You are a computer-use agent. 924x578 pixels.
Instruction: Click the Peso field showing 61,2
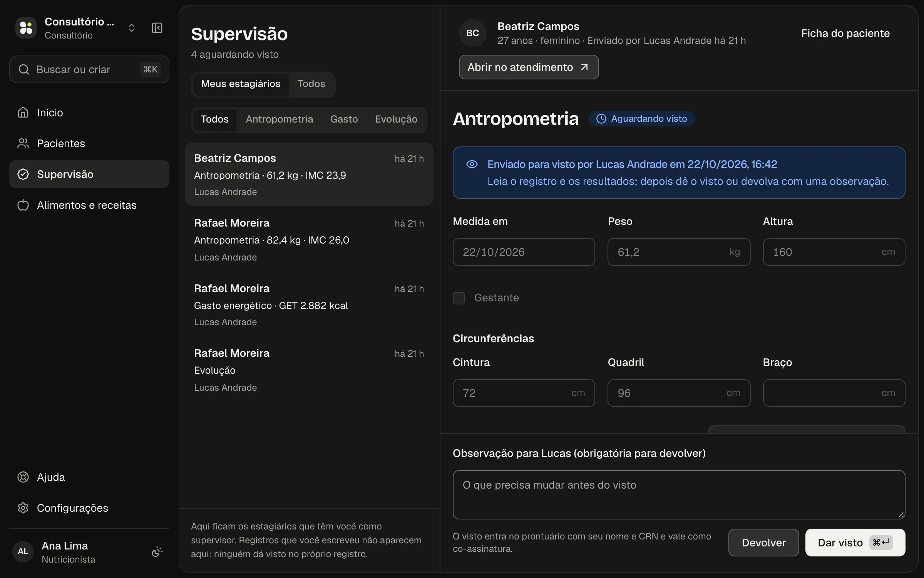(679, 252)
